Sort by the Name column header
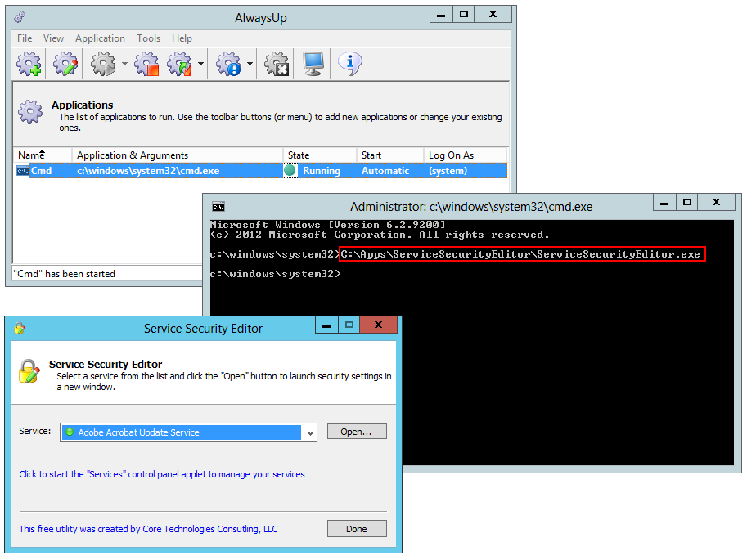Screen dimensions: 747x560 (43, 155)
